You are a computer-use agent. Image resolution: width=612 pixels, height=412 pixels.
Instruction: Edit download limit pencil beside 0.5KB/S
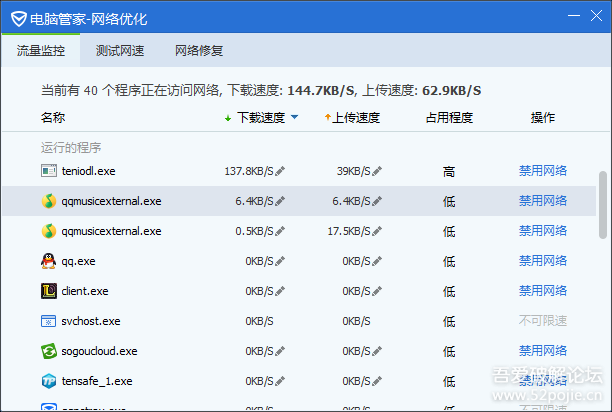280,231
